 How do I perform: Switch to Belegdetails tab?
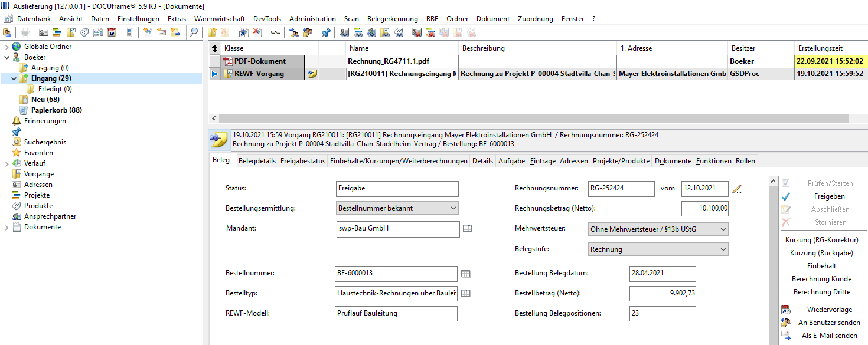point(257,161)
